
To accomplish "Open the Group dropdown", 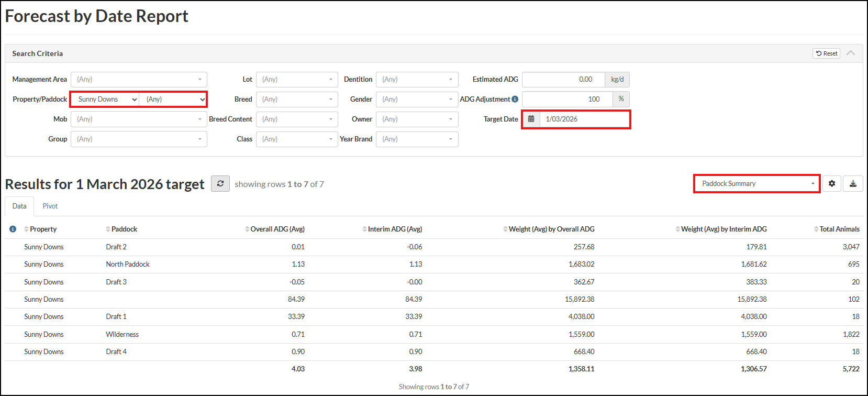I will tap(139, 139).
